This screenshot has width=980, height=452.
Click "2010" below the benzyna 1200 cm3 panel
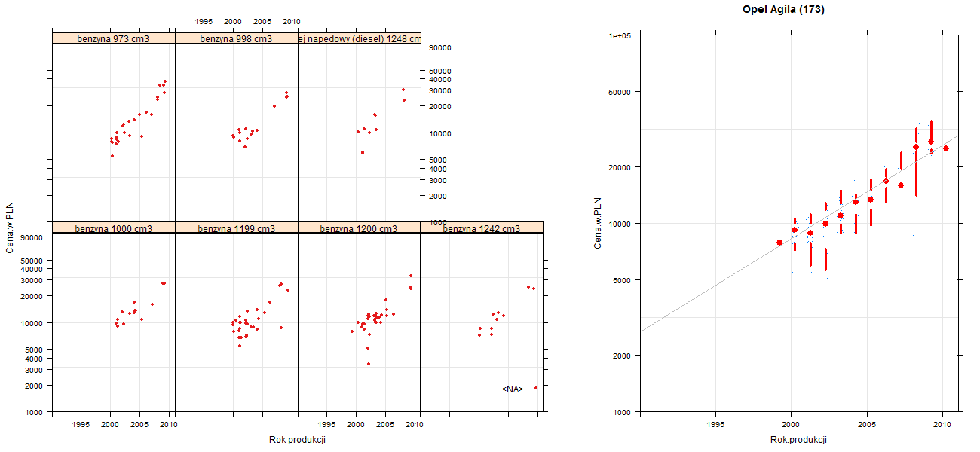click(x=415, y=425)
